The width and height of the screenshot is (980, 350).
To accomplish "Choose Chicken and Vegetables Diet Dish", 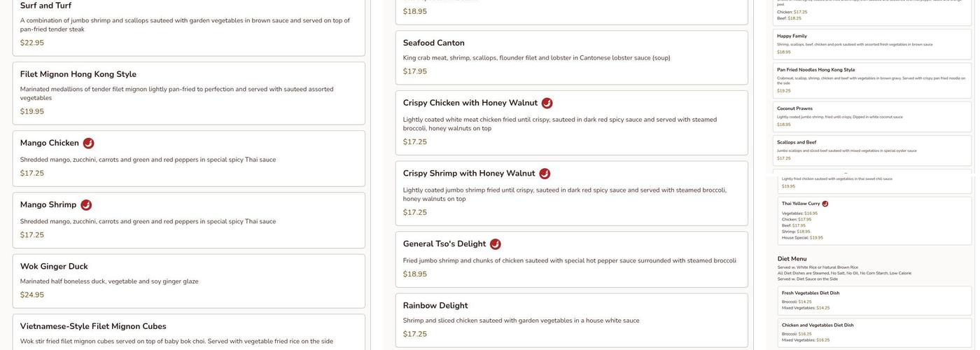I will pos(818,325).
